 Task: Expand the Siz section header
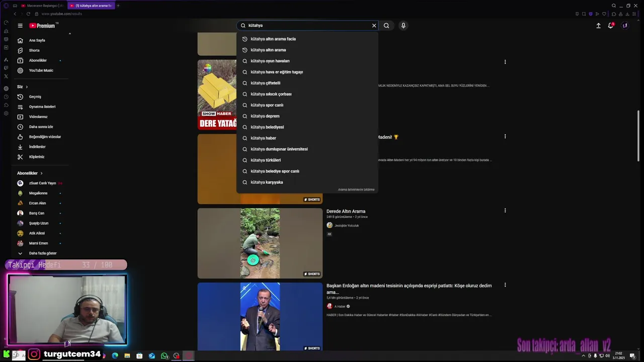(x=22, y=86)
